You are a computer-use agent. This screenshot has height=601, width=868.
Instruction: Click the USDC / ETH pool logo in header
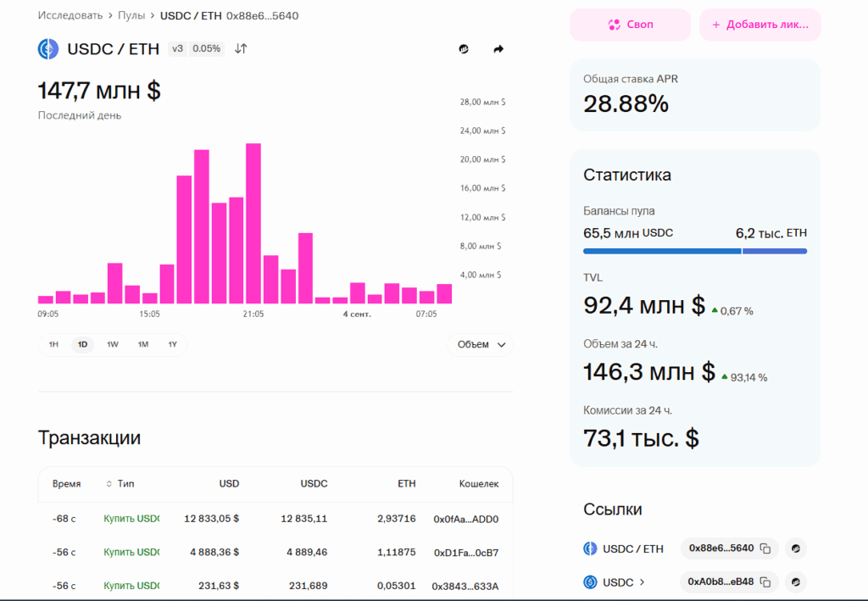click(x=48, y=49)
